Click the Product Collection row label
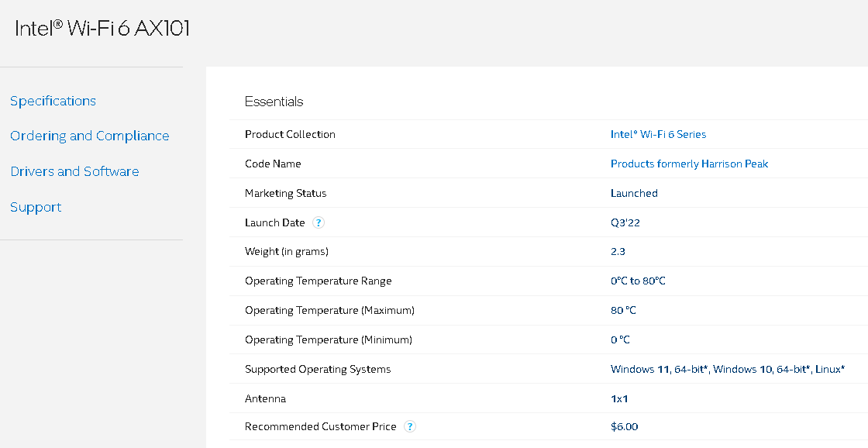 (x=290, y=134)
